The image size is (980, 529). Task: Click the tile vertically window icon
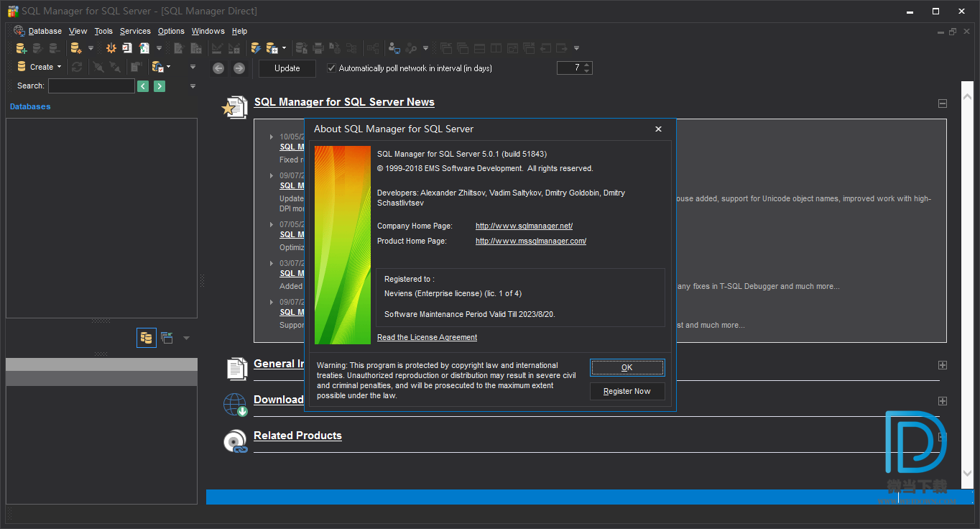tap(496, 48)
